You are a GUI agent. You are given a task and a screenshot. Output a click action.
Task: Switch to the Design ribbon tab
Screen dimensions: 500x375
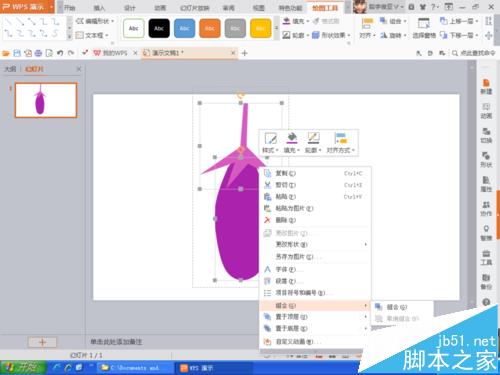click(130, 8)
